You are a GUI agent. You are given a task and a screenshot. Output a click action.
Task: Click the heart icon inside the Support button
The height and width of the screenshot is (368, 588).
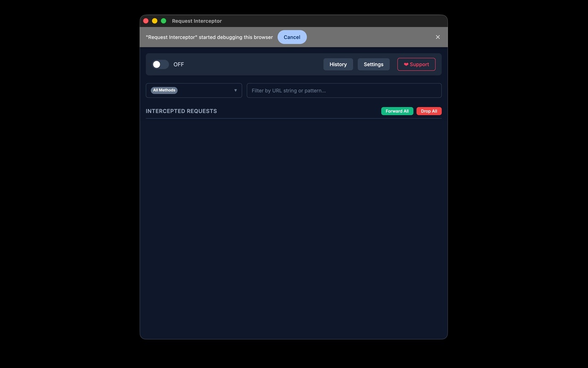pyautogui.click(x=406, y=64)
